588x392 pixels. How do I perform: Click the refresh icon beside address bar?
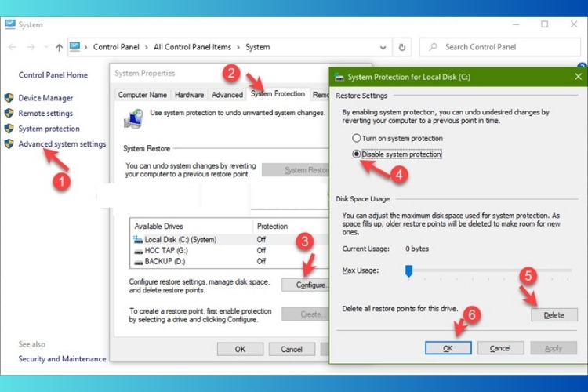(404, 47)
